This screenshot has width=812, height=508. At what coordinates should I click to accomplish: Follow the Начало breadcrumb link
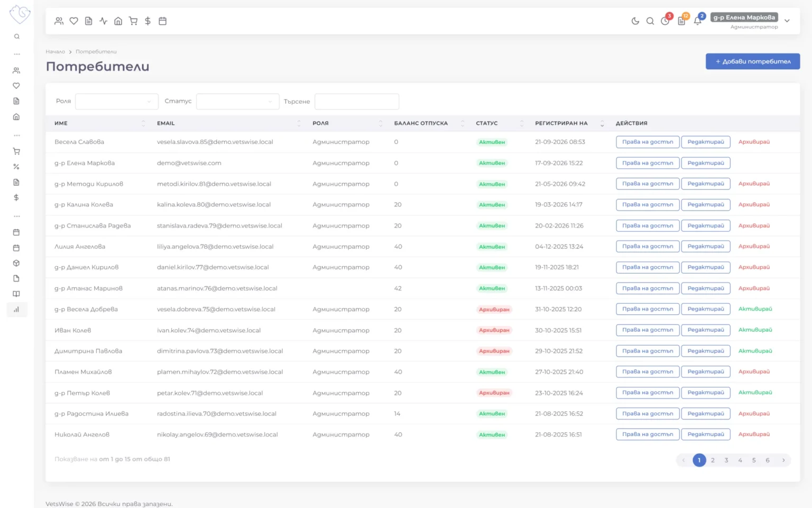(55, 52)
